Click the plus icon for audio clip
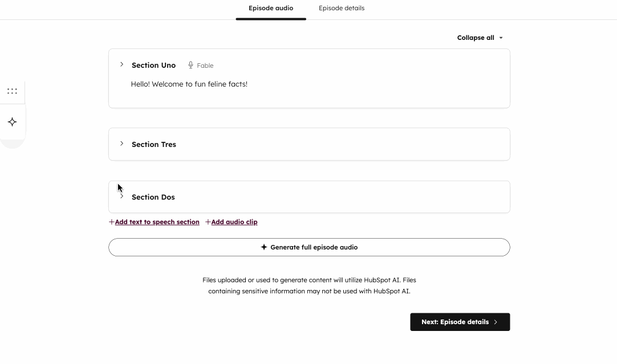 (208, 222)
